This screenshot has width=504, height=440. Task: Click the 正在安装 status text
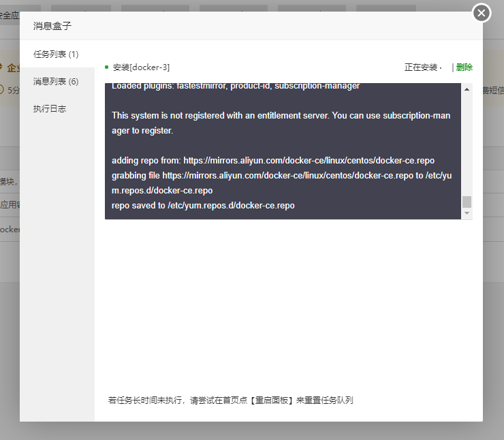[421, 67]
